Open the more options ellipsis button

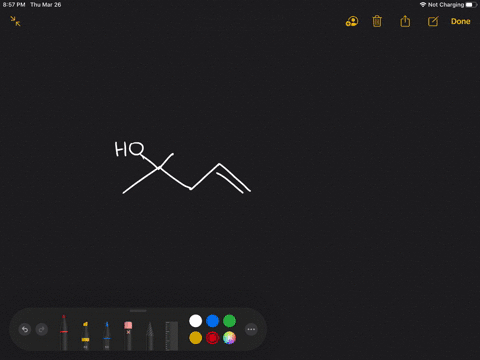(251, 329)
